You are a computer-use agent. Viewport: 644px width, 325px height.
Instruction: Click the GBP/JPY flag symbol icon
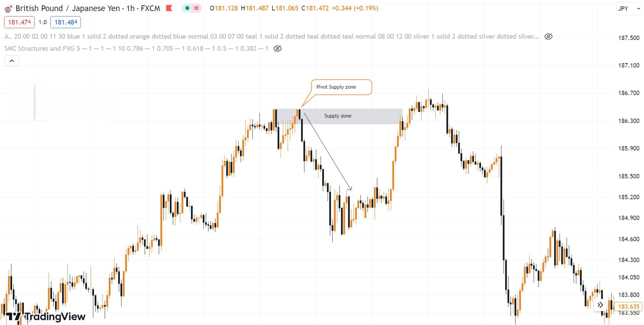pyautogui.click(x=8, y=9)
